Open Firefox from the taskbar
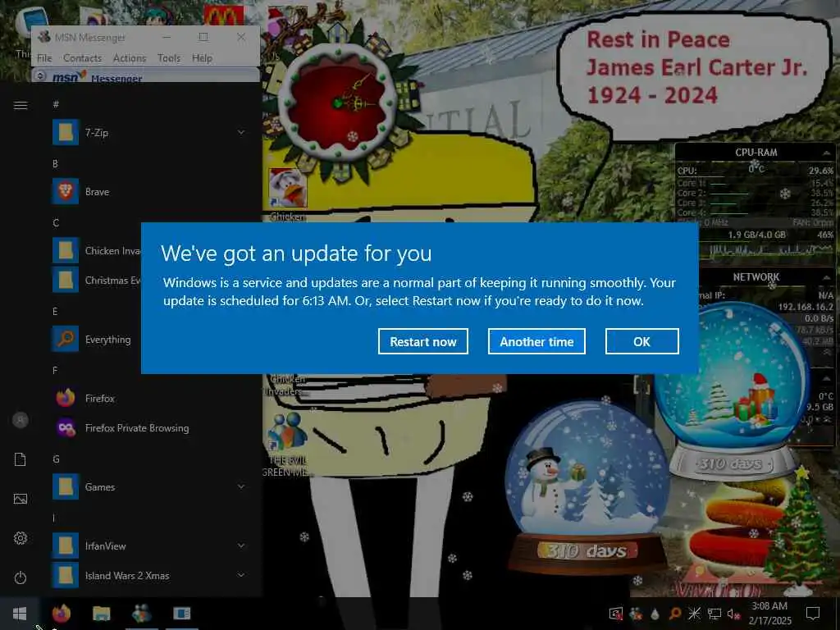 [x=62, y=614]
